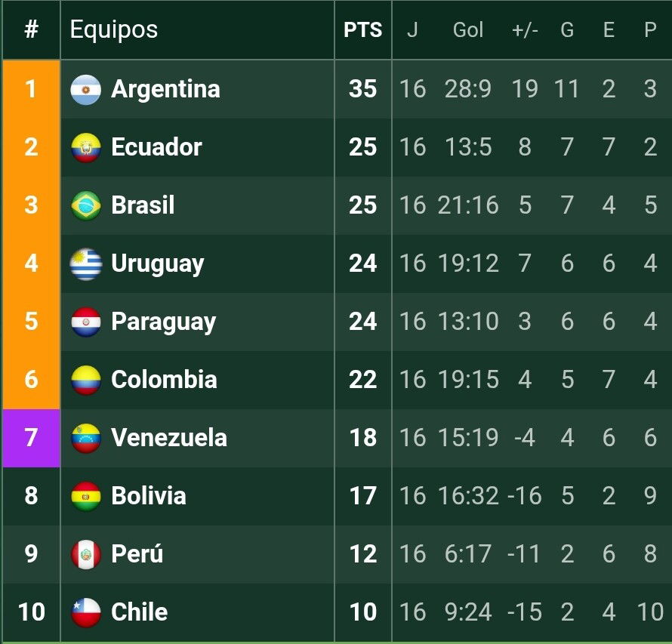
Task: Select the Ecuador flag icon
Action: coord(86,147)
